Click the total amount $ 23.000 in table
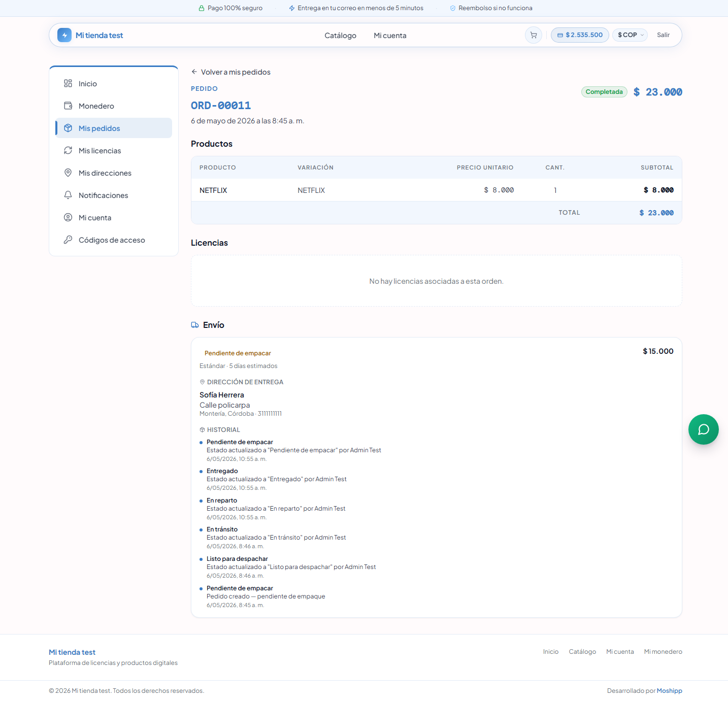Screen dimensions: 728x701 coord(656,213)
